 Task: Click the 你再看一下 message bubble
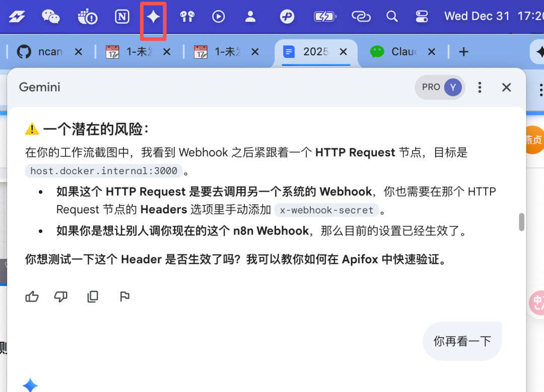click(x=462, y=341)
